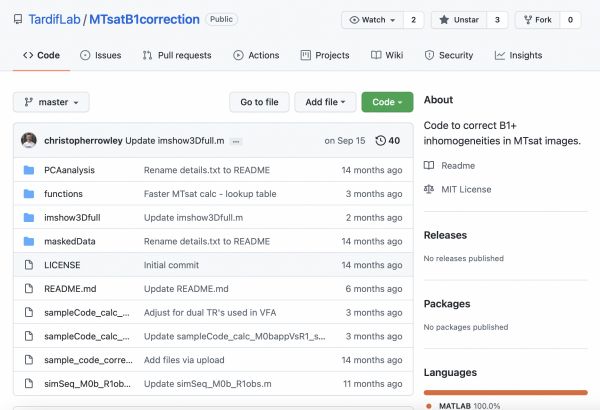The image size is (600, 410).
Task: Open christopherrowley's avatar thumbnail
Action: (29, 141)
